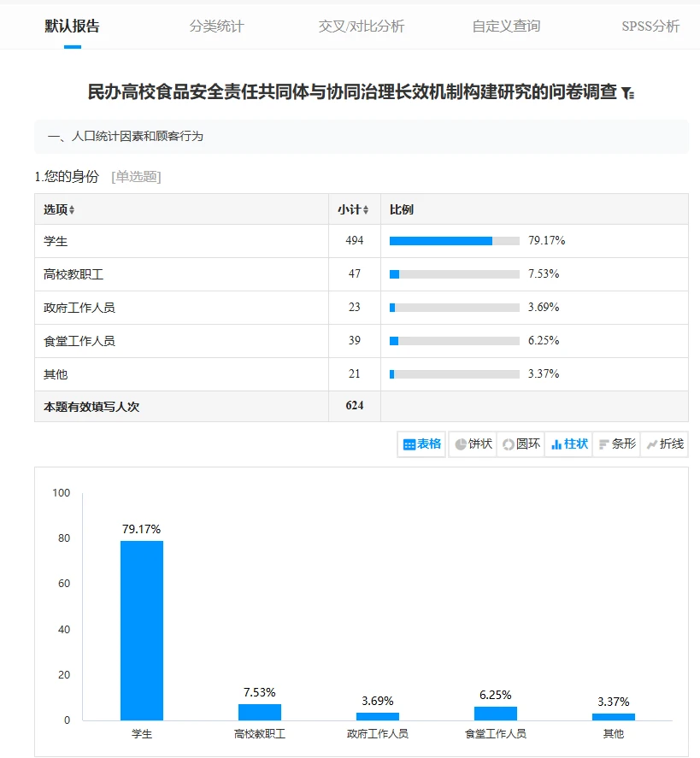Sort the table by the 小计 column
Screen dimensions: 700x758
coord(354,208)
